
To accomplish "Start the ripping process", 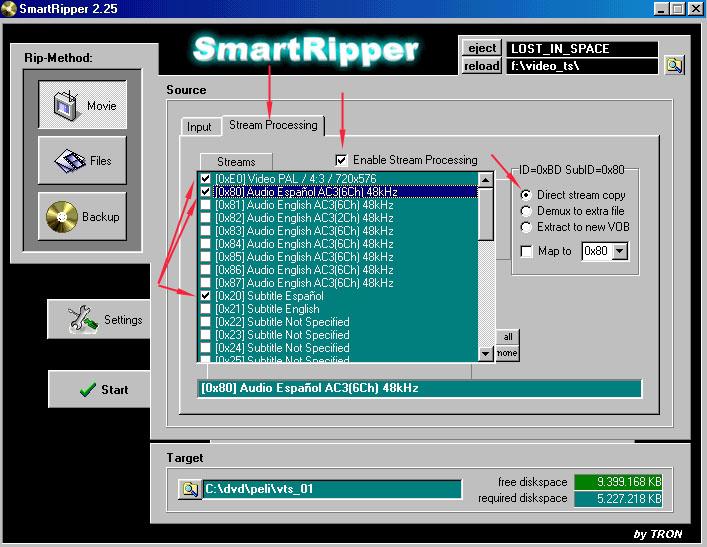I will pyautogui.click(x=99, y=389).
